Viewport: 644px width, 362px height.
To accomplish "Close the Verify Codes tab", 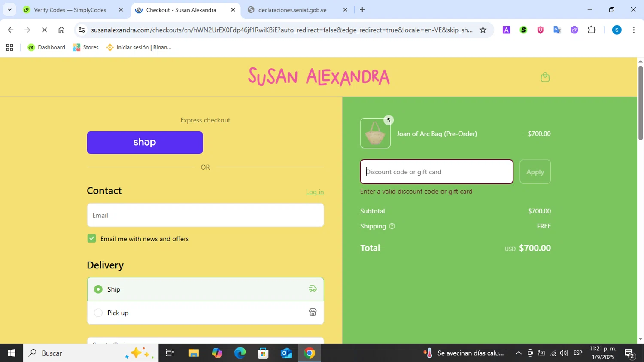I will click(121, 10).
